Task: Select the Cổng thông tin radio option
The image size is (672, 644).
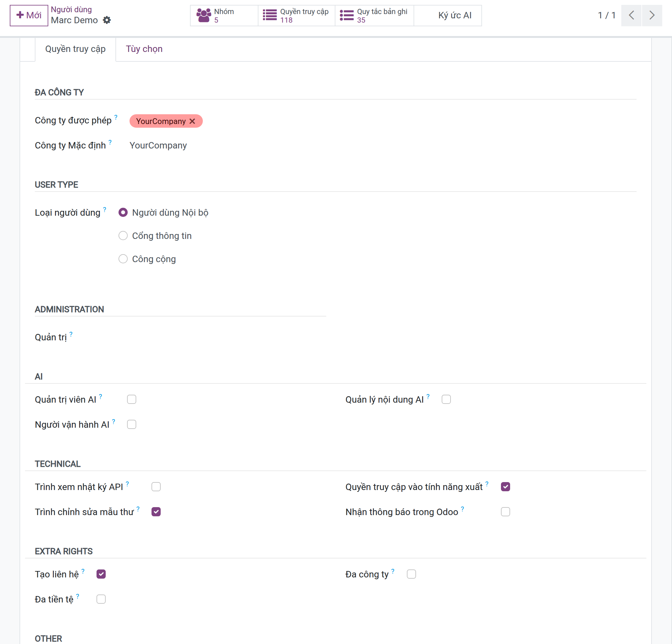Action: click(x=123, y=236)
